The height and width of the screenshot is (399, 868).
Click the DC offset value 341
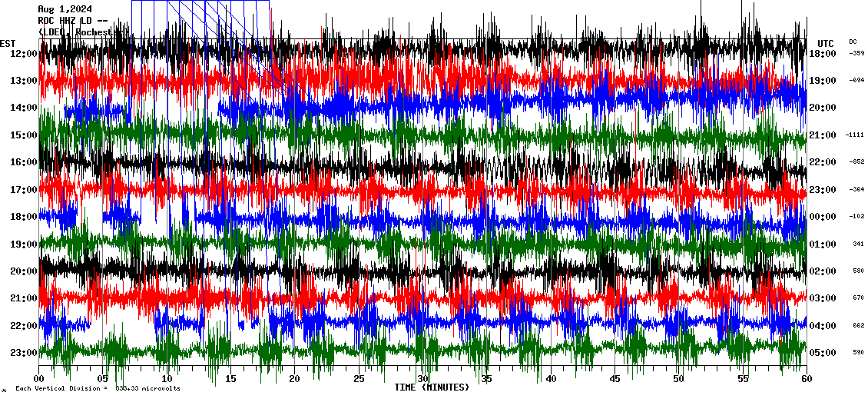click(858, 244)
